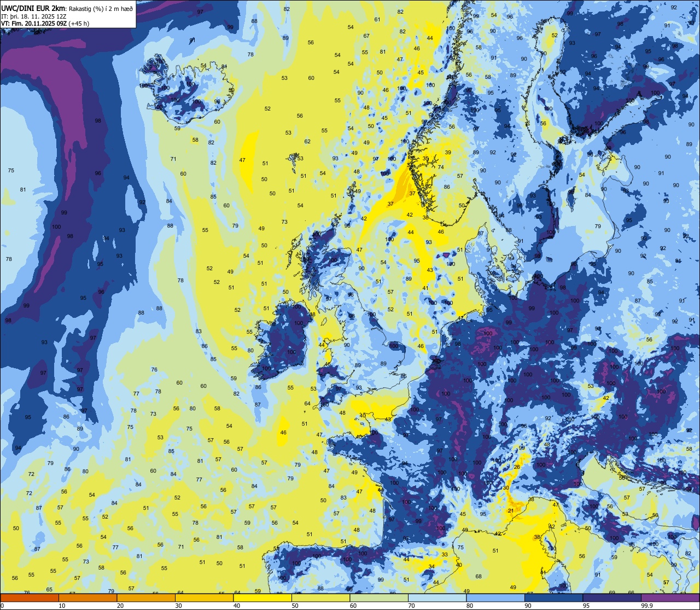Click the humidity value "26" on the map
This screenshot has height=610, width=700.
pos(516,467)
